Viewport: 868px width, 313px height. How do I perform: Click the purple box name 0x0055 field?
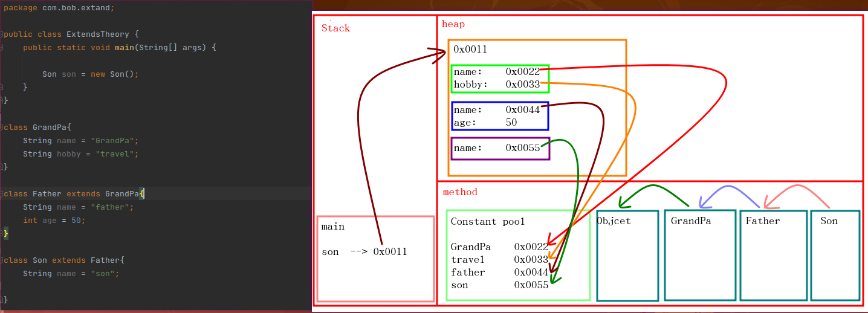[496, 148]
